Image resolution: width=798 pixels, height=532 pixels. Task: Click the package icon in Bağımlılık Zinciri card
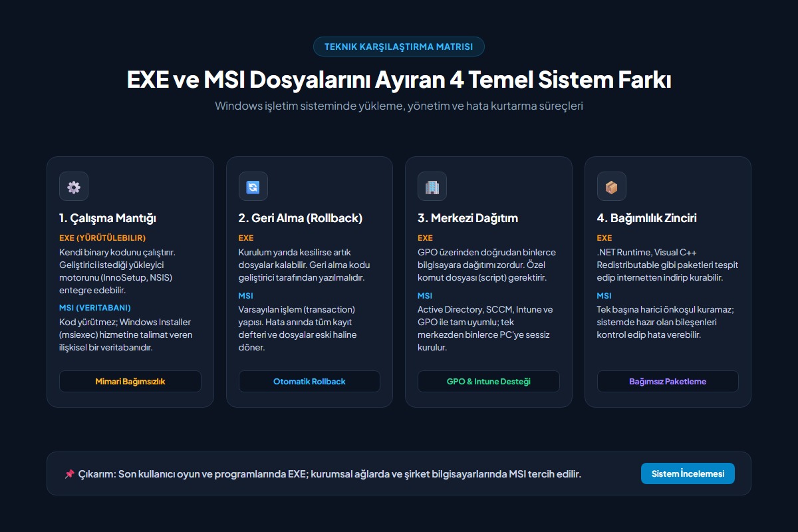tap(612, 187)
